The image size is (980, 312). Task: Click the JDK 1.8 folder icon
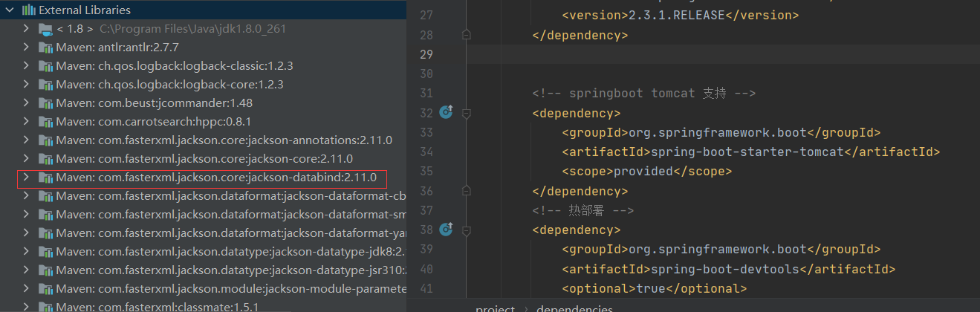[x=45, y=29]
